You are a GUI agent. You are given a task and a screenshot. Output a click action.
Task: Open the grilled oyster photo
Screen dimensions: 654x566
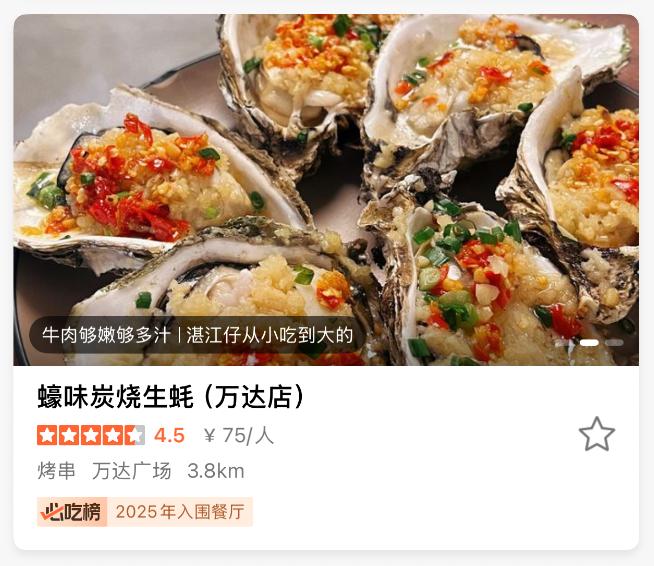[326, 190]
